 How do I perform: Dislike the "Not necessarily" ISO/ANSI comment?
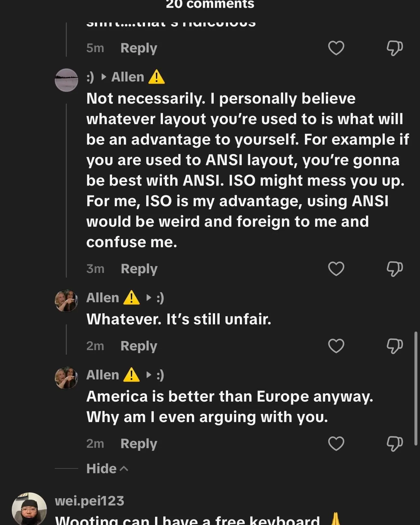(x=395, y=269)
